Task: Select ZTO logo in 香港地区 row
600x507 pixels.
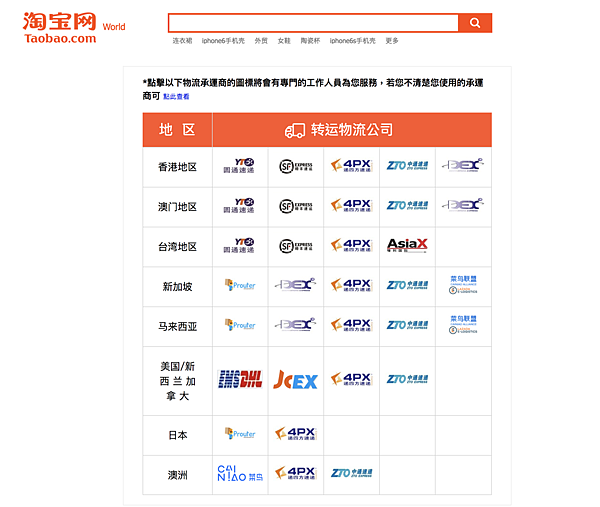Action: point(407,166)
